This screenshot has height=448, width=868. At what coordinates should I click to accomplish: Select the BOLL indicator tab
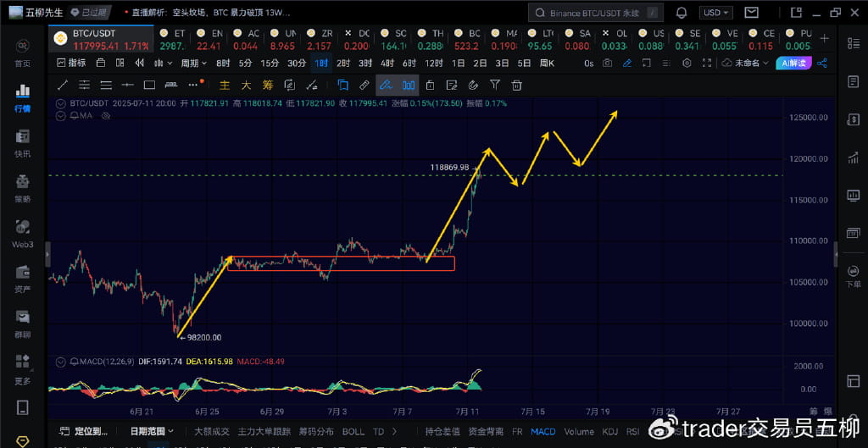tap(353, 431)
